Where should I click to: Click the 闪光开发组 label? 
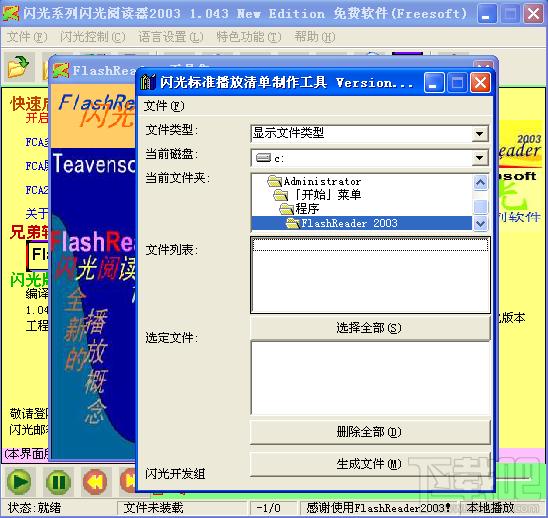[x=175, y=474]
